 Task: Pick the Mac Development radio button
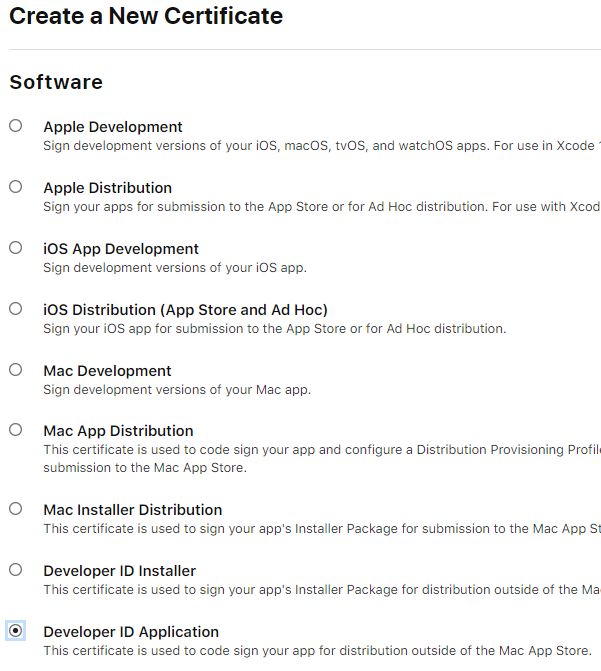pyautogui.click(x=15, y=370)
